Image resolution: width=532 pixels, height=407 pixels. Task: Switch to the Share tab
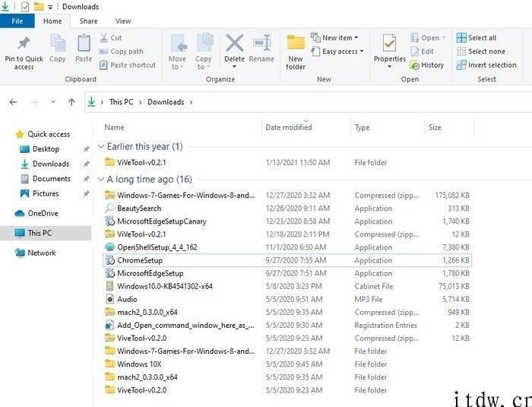click(x=89, y=21)
